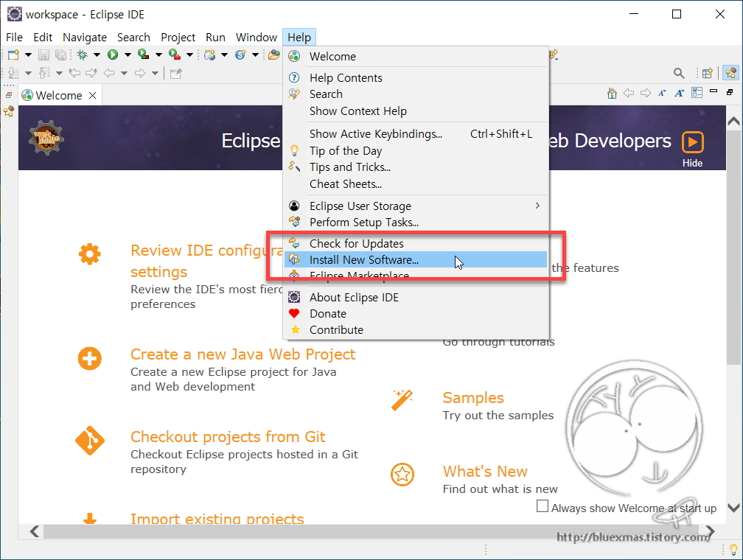Click the horizontal scrollbar left arrow

(x=34, y=531)
